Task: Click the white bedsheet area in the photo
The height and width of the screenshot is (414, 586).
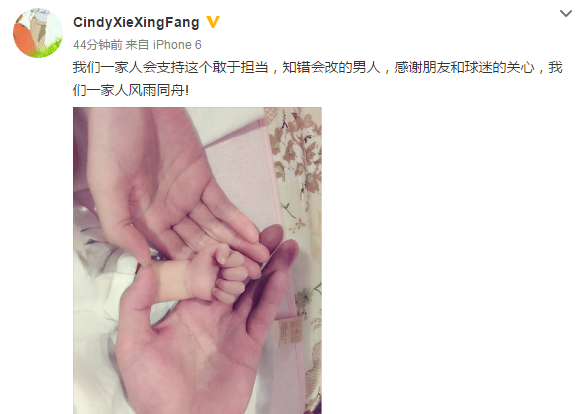Action: (x=93, y=336)
